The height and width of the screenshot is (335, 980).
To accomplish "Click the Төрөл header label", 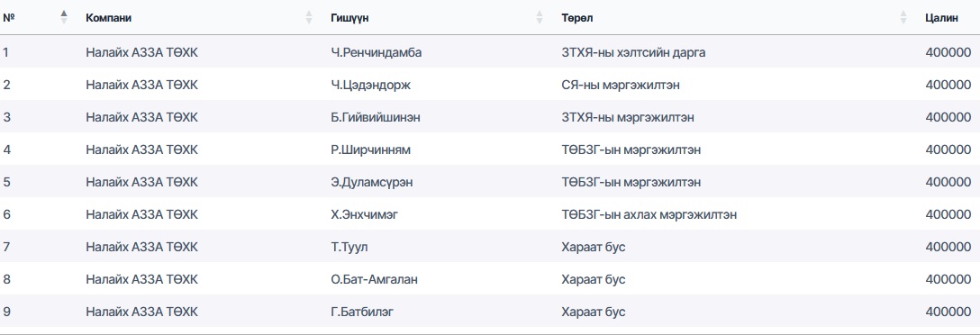I will point(576,18).
